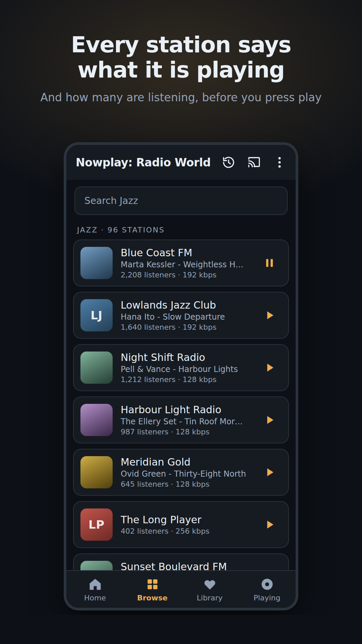
Task: Pause Blue Coast FM playback
Action: coord(269,263)
